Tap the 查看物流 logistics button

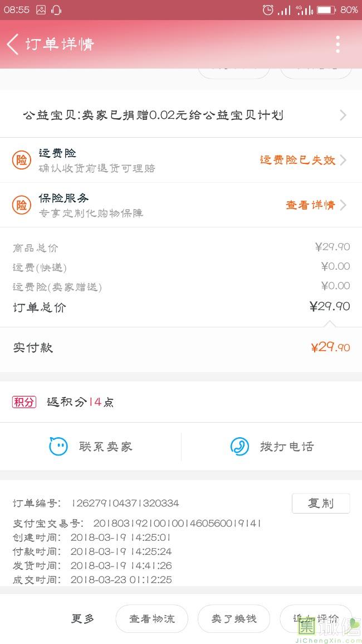[151, 619]
